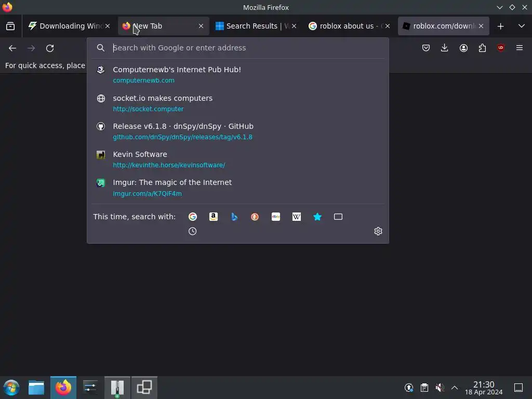
Task: Open socket.io makes computers suggestion
Action: [238, 103]
